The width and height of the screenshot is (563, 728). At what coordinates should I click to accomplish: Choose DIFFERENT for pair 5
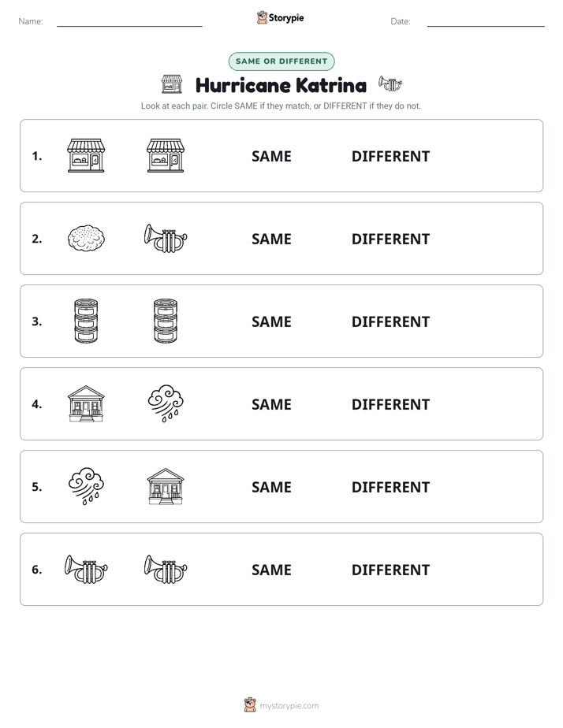(390, 487)
